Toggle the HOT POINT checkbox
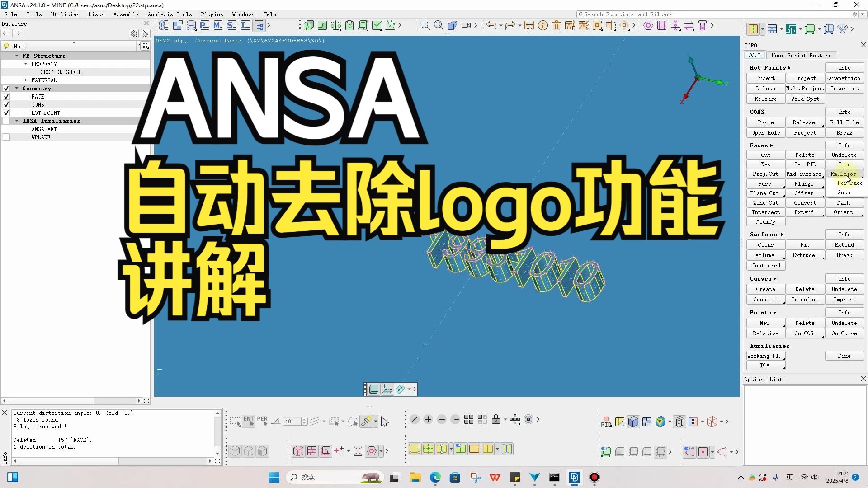 [6, 113]
